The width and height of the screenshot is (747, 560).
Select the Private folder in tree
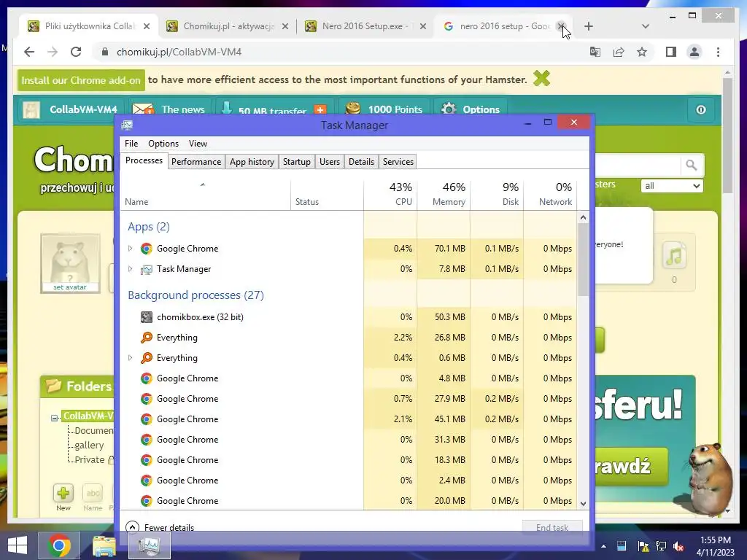(x=90, y=459)
